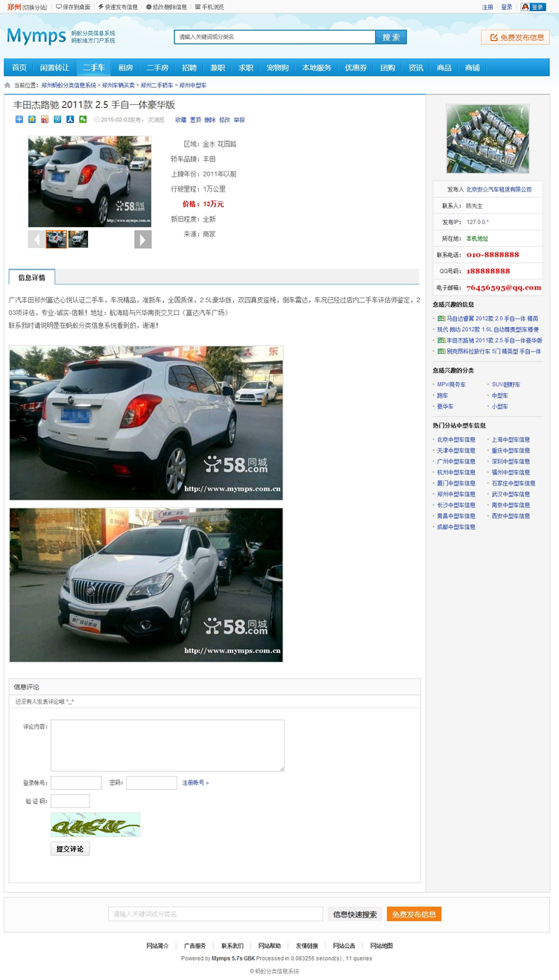Click 快速发布信息 in top bar
Screen dimensions: 559x980
pyautogui.click(x=118, y=7)
